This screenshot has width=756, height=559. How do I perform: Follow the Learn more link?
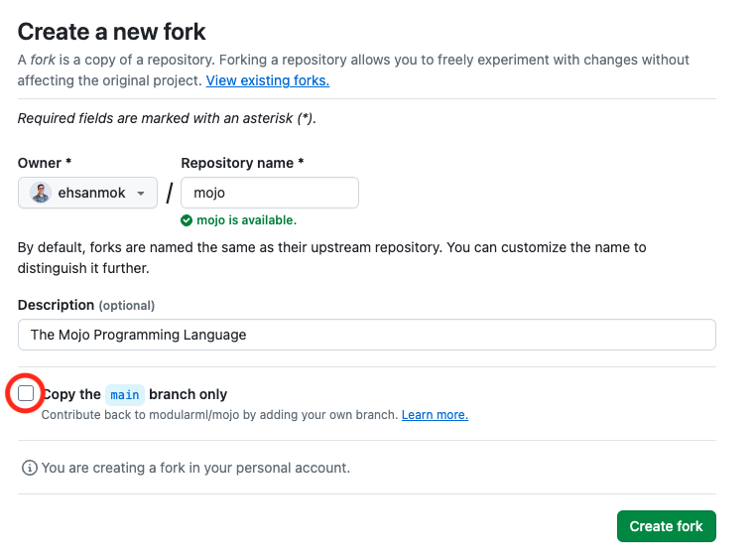(x=435, y=415)
